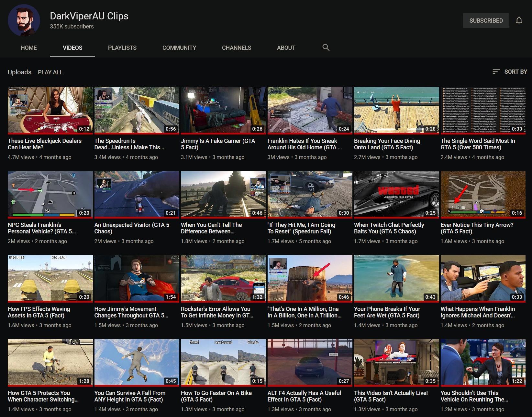Click the Sort By icon

pos(496,72)
